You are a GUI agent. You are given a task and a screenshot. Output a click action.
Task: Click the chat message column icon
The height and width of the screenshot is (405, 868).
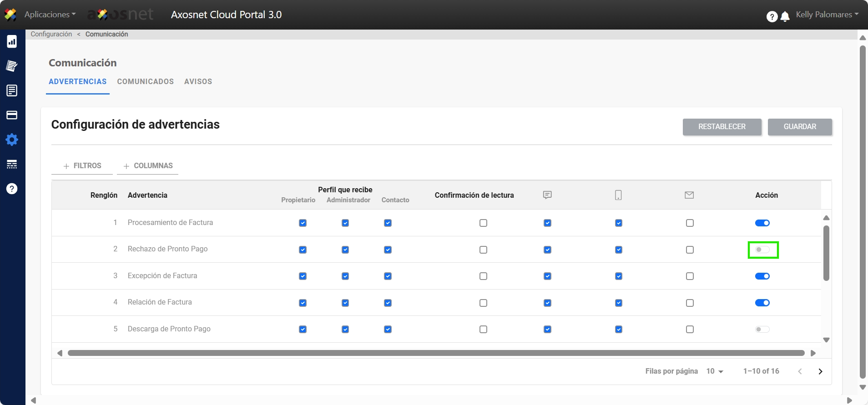point(547,195)
